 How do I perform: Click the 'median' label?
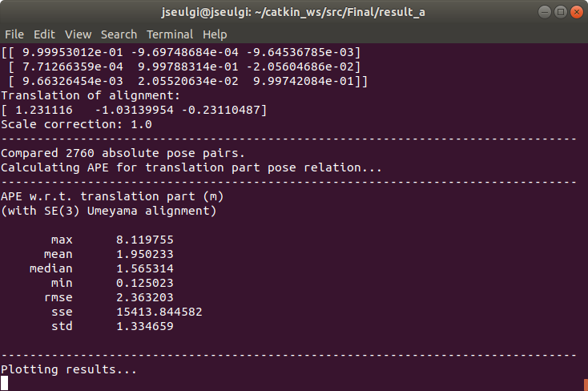51,268
